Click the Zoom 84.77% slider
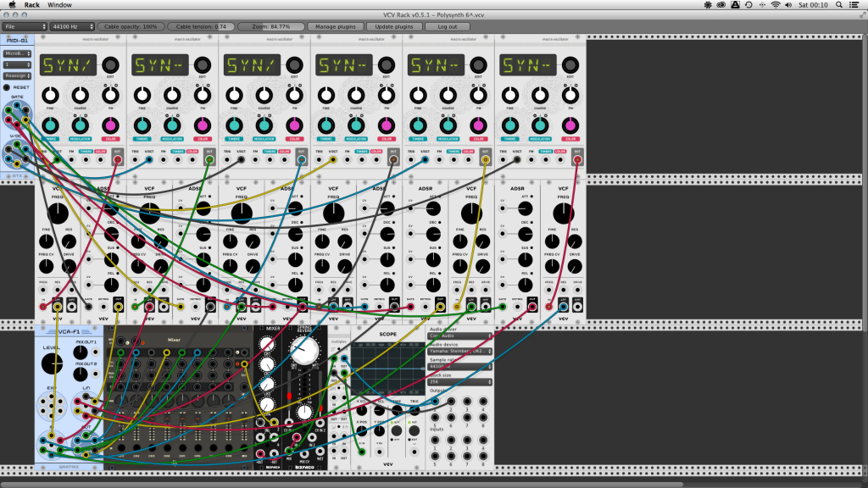868x488 pixels. pos(271,26)
